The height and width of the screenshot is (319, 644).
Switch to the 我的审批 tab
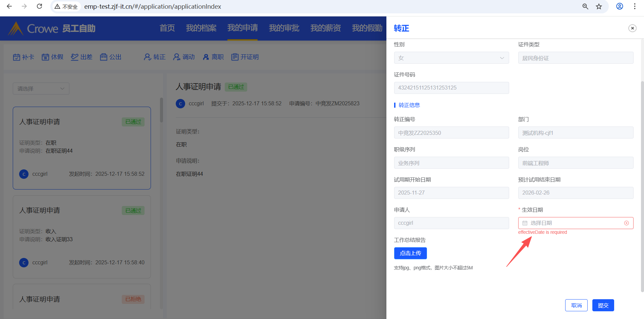284,28
